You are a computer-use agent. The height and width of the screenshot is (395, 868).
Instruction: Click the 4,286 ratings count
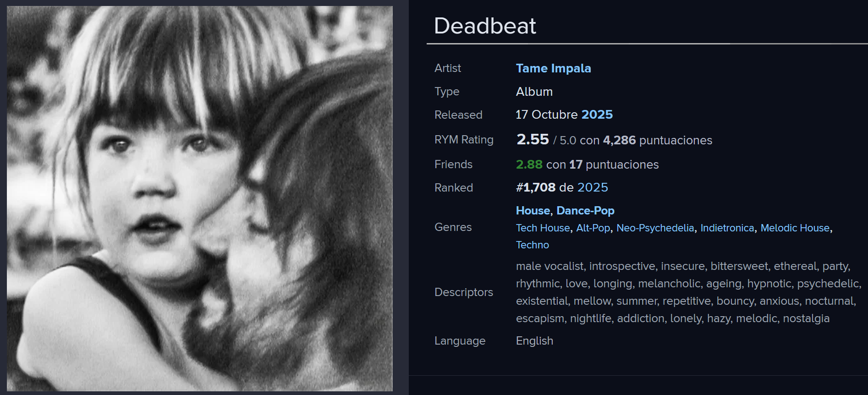coord(619,140)
